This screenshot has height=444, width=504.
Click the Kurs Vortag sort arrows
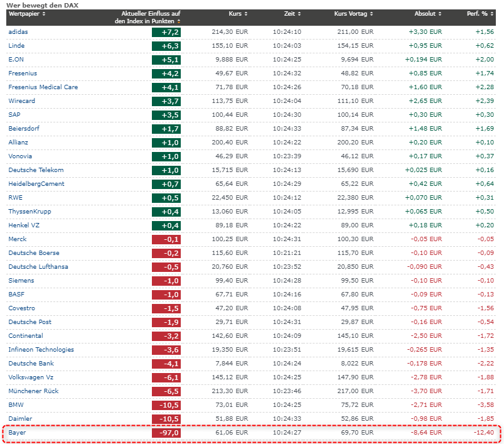point(371,14)
